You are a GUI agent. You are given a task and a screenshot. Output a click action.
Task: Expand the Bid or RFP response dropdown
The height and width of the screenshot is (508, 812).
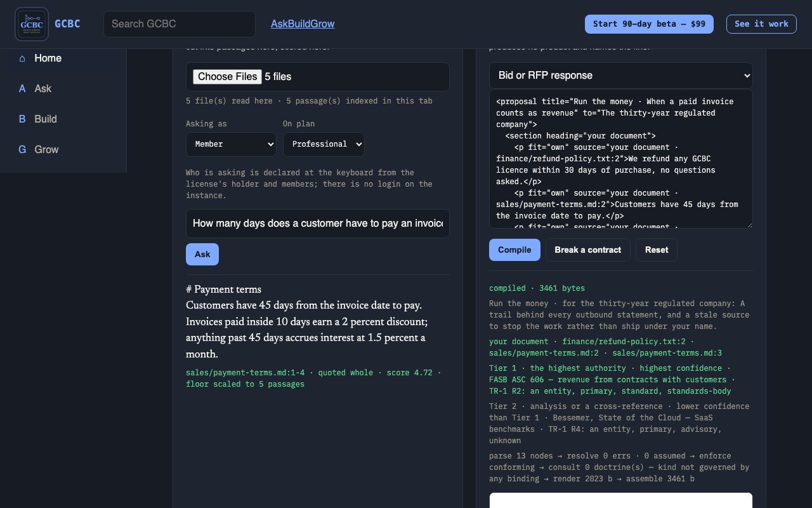point(621,76)
